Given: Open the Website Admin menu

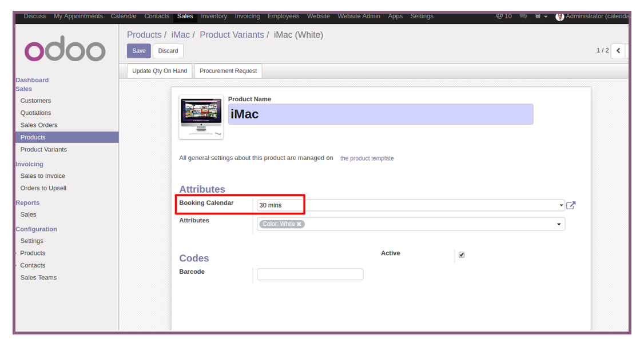Looking at the screenshot, I should (x=359, y=16).
